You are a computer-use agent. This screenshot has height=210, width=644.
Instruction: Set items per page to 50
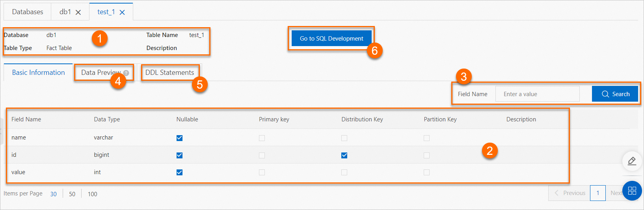coord(72,194)
